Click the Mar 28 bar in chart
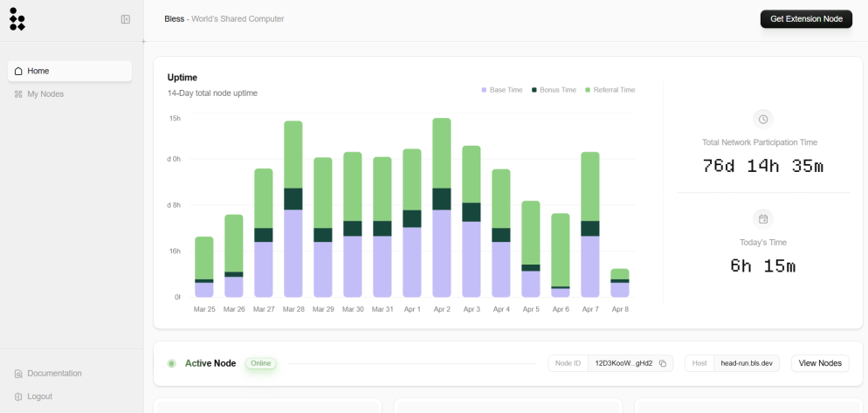 [x=293, y=210]
